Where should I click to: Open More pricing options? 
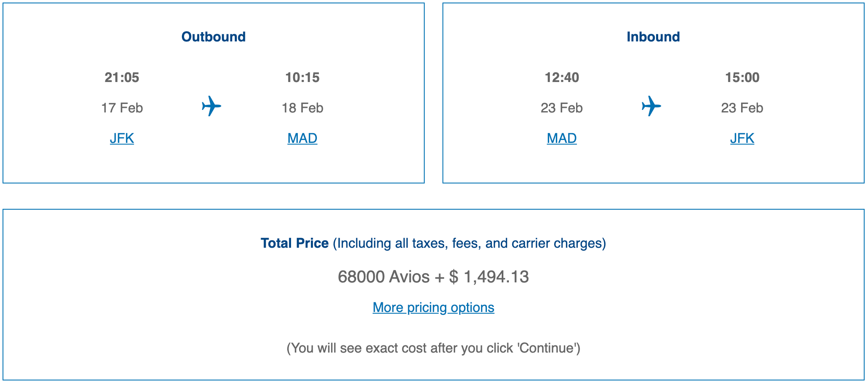click(434, 307)
